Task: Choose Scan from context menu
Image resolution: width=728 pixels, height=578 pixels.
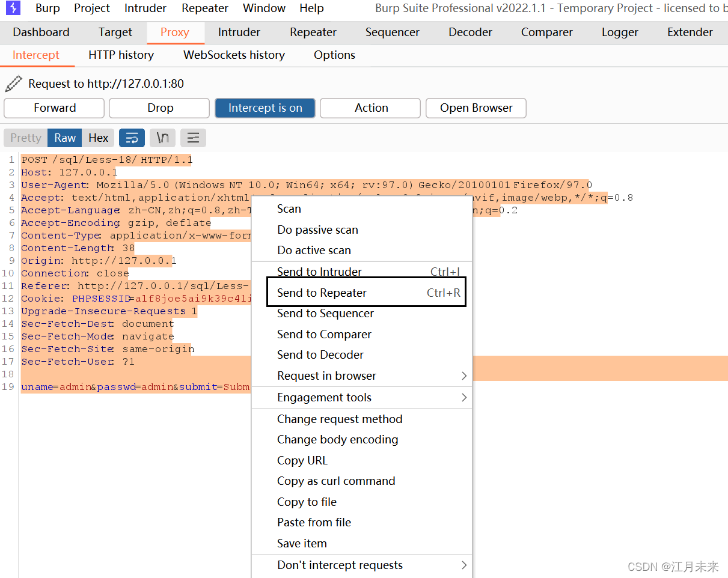Action: 362,208
